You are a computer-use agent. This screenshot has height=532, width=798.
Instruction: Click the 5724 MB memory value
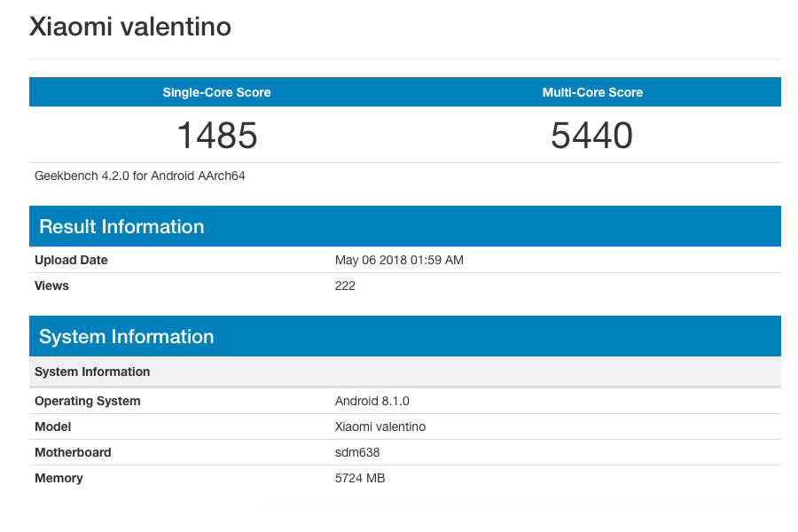[x=360, y=478]
